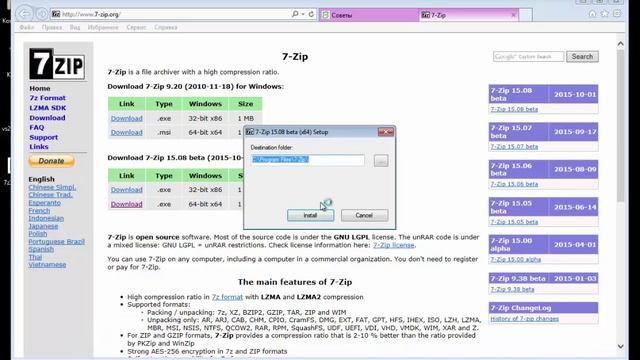The image size is (640, 360).
Task: Switch language to Indonesian
Action: click(x=46, y=218)
